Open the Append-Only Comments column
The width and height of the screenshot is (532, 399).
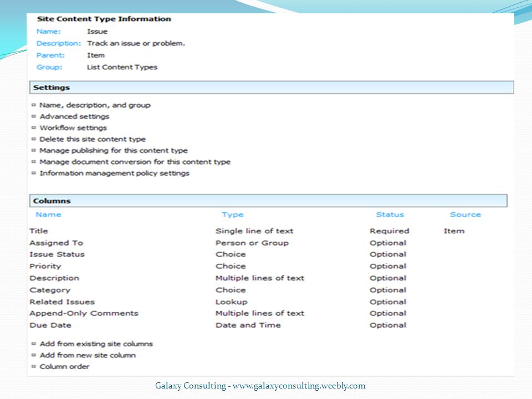click(84, 313)
